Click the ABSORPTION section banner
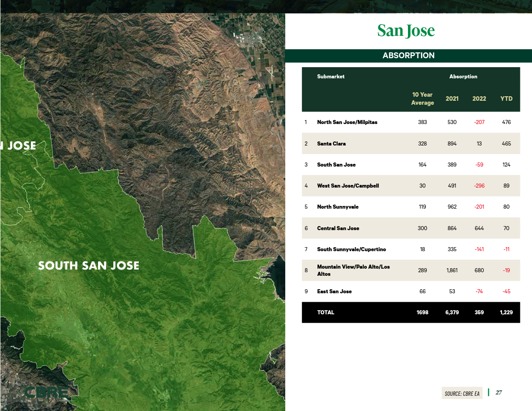This screenshot has height=411, width=532. (x=408, y=56)
